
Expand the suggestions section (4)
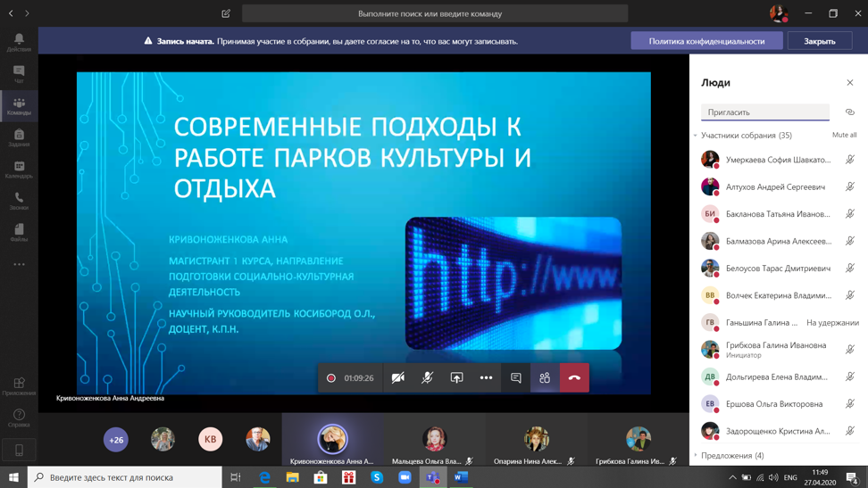[x=696, y=456]
